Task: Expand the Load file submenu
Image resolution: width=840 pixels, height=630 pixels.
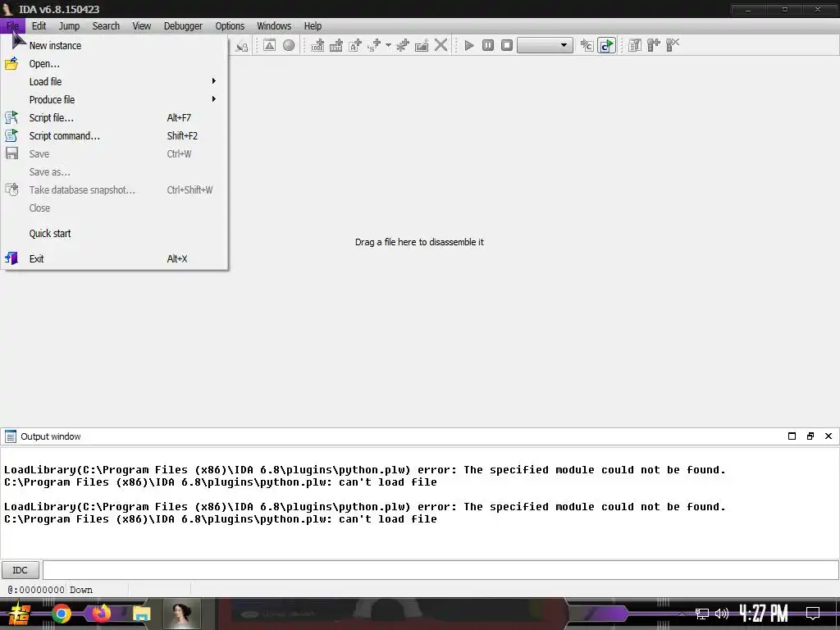Action: coord(115,81)
